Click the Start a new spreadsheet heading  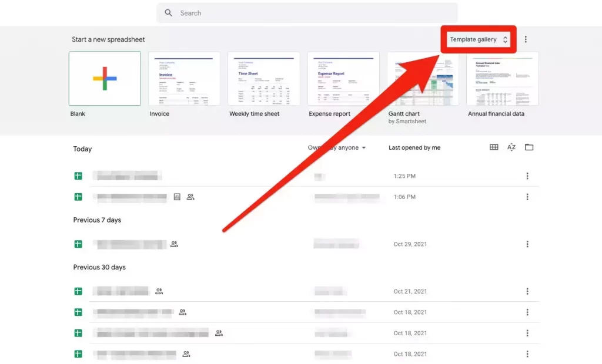click(108, 39)
